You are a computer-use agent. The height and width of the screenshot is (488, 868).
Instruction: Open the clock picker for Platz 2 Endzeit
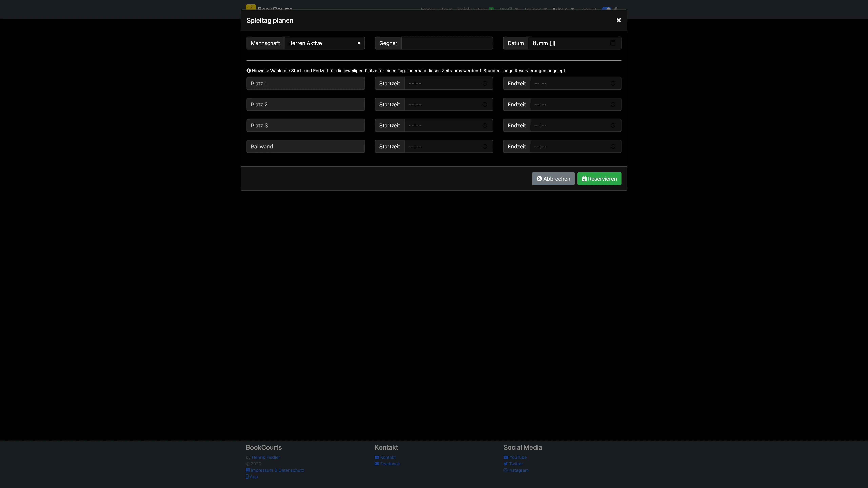(x=613, y=104)
